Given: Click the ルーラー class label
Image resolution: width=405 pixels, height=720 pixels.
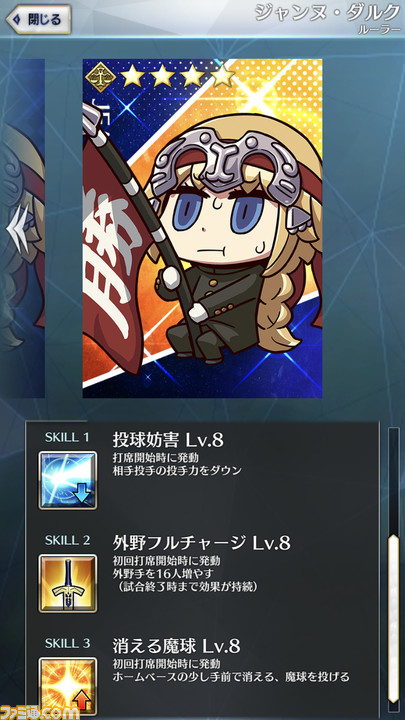Looking at the screenshot, I should [x=380, y=29].
